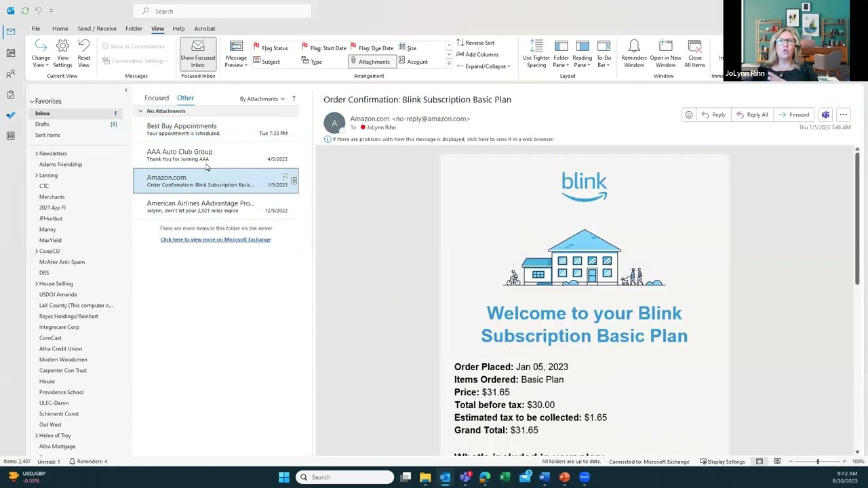The image size is (868, 488).
Task: Arrange by Flag: Due Date
Action: pos(372,48)
